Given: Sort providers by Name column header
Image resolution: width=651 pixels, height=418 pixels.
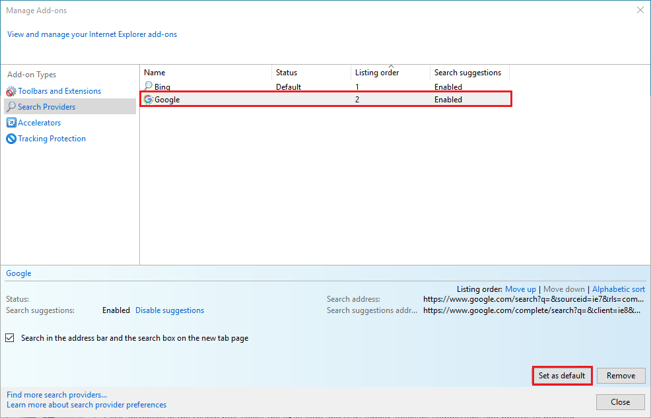Looking at the screenshot, I should point(155,73).
